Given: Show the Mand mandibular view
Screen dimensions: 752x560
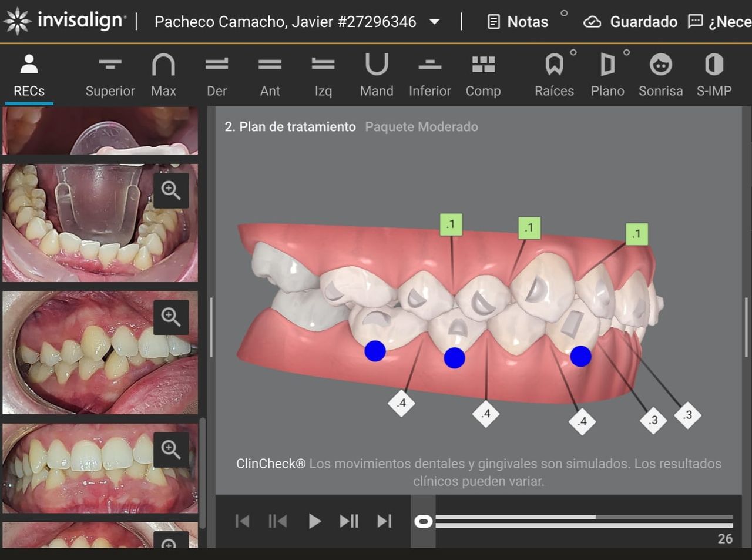Looking at the screenshot, I should coord(377,76).
